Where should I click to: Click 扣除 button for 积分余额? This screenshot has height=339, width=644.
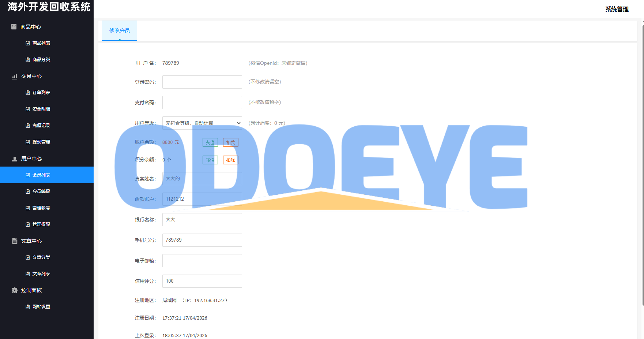pyautogui.click(x=231, y=160)
